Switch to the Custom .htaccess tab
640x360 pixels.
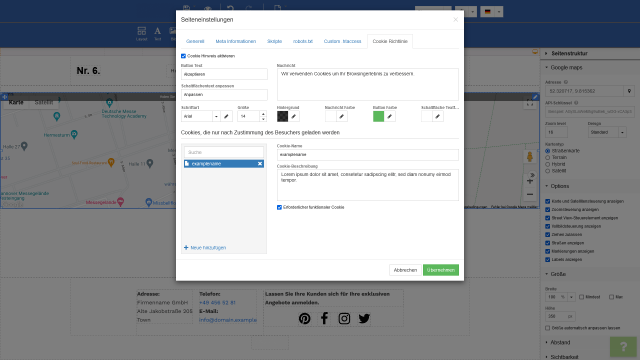342,41
